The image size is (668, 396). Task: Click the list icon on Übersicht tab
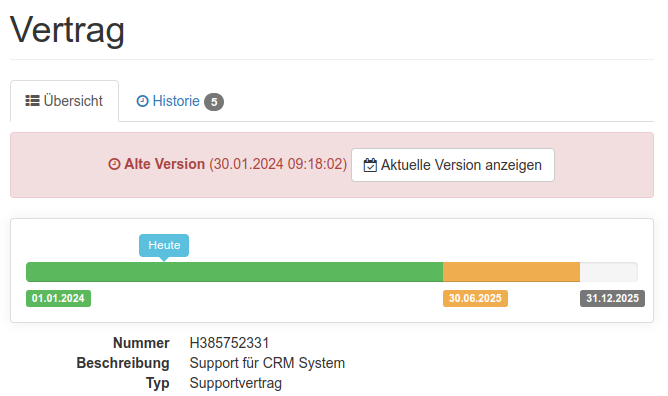[x=32, y=101]
